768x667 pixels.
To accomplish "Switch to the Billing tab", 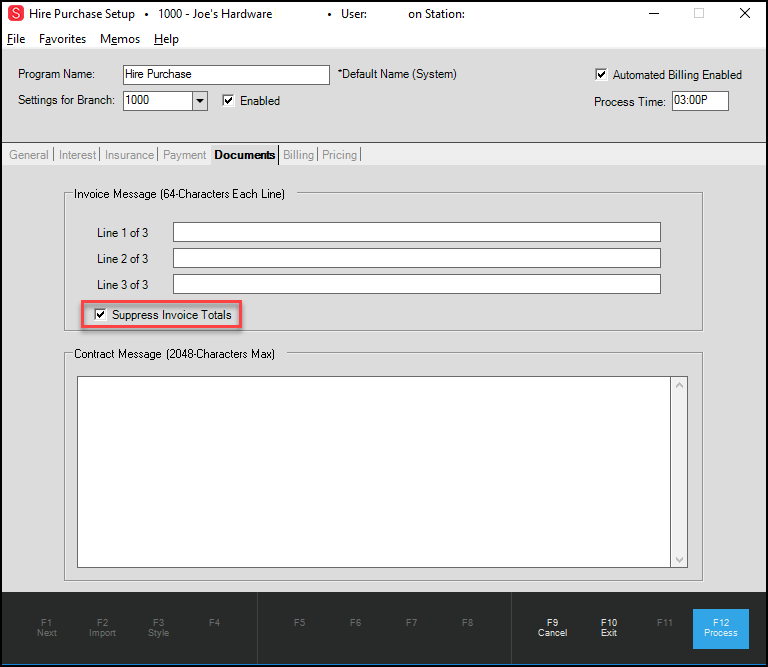I will pyautogui.click(x=298, y=155).
